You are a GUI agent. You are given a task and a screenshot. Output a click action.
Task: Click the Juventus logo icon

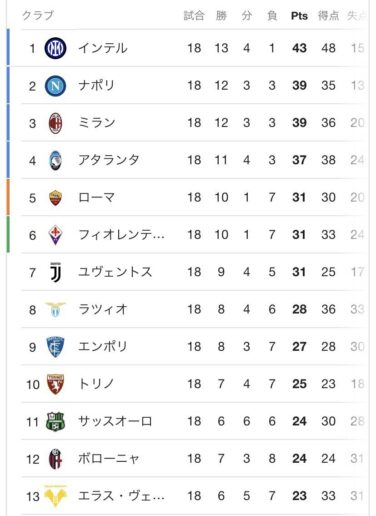55,272
